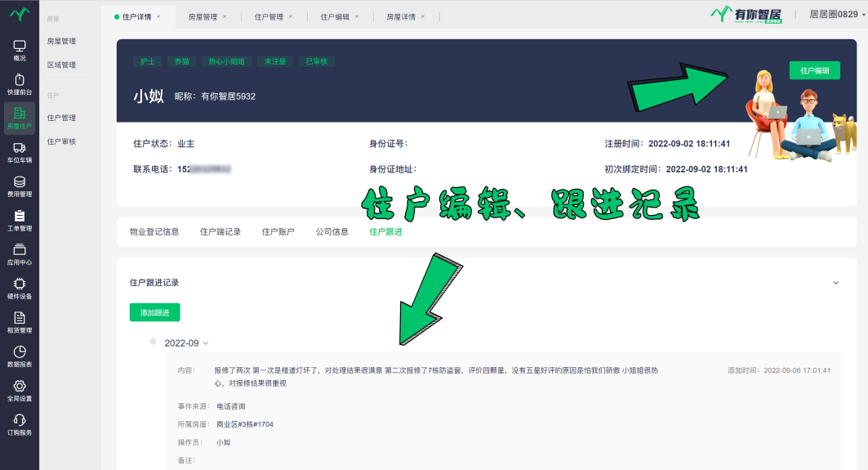Click the 应用中心 app center icon

(x=19, y=250)
